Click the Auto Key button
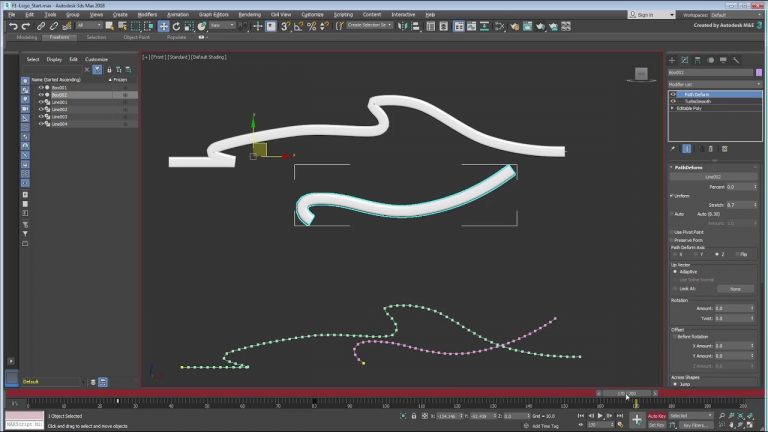The width and height of the screenshot is (768, 432). pos(657,416)
